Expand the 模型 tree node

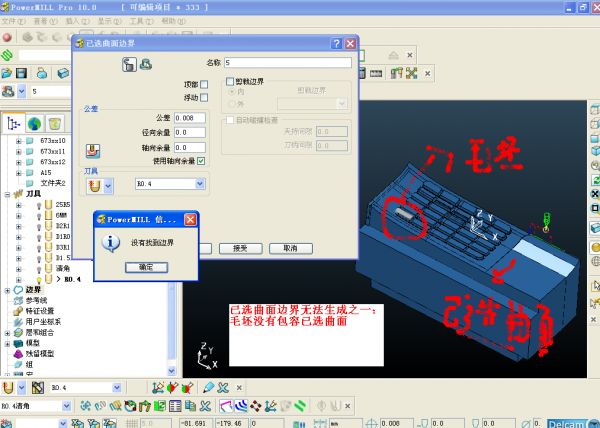click(x=8, y=343)
